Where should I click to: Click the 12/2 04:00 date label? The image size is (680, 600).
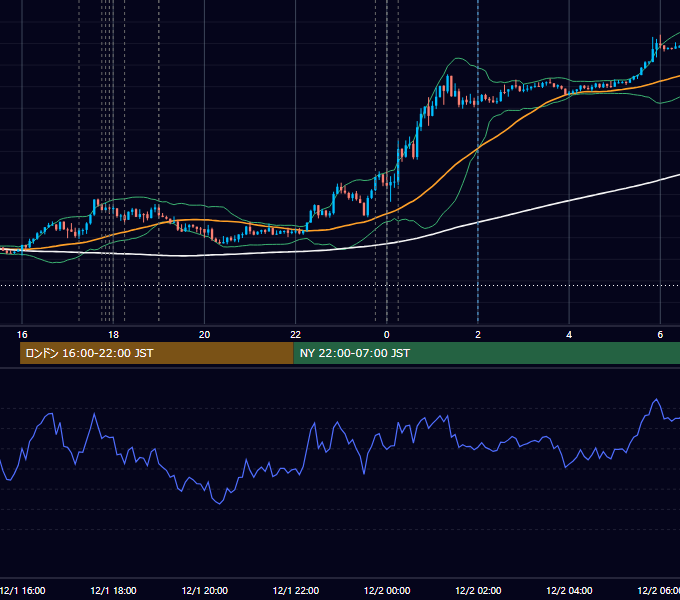[569, 591]
